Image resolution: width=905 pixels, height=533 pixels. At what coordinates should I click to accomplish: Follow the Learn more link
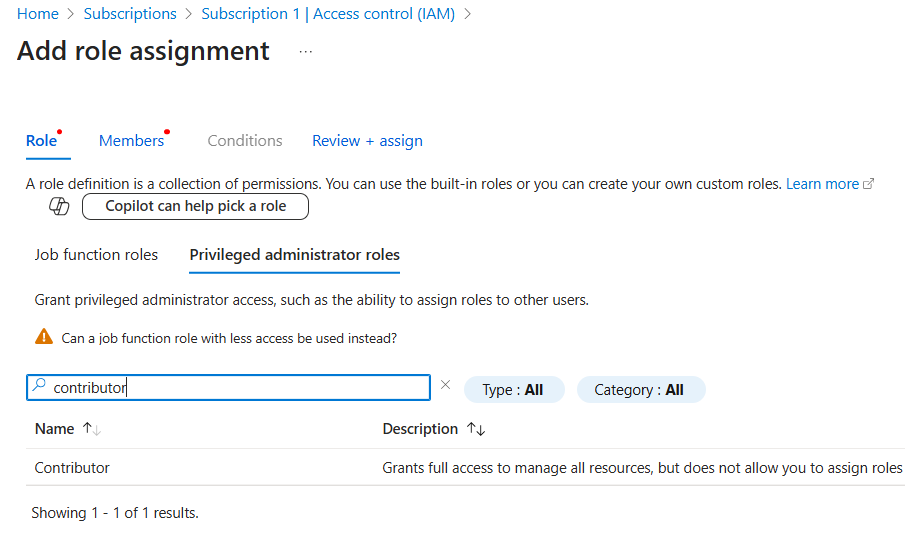click(x=822, y=184)
